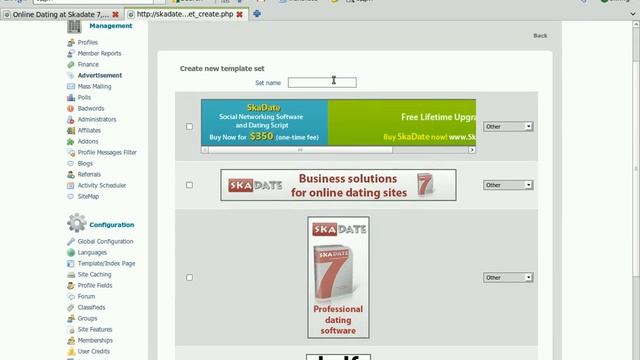The height and width of the screenshot is (360, 640).
Task: Click the Addons puzzle icon
Action: (71, 142)
